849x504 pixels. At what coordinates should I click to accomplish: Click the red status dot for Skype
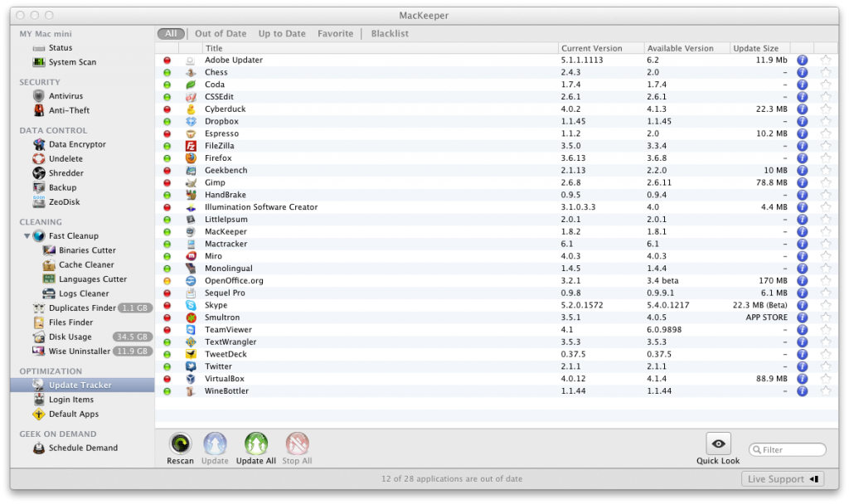[x=167, y=305]
